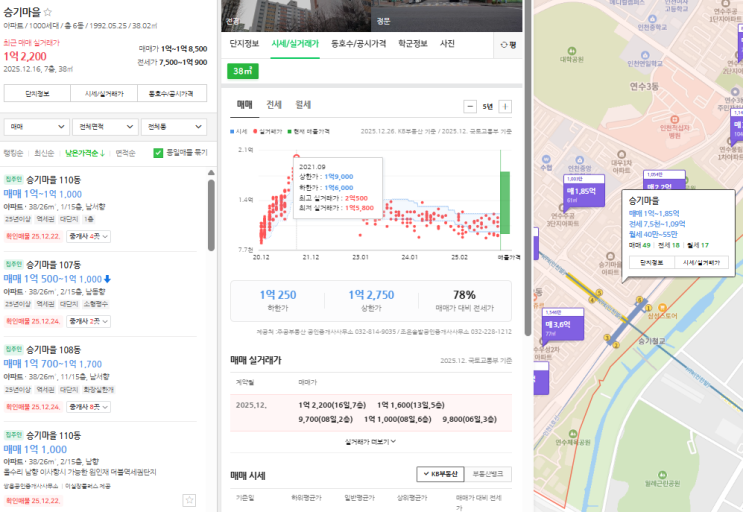The width and height of the screenshot is (743, 512).
Task: Select the 매매 chart tab
Action: click(245, 105)
